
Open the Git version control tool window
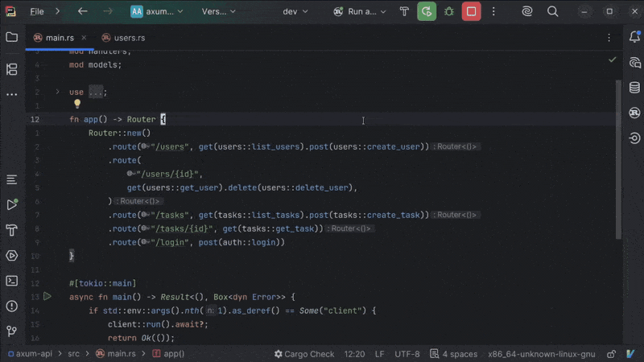pyautogui.click(x=11, y=331)
